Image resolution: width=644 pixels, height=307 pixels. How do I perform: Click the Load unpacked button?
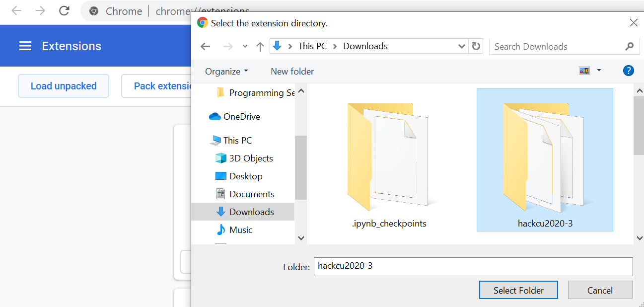coord(64,86)
